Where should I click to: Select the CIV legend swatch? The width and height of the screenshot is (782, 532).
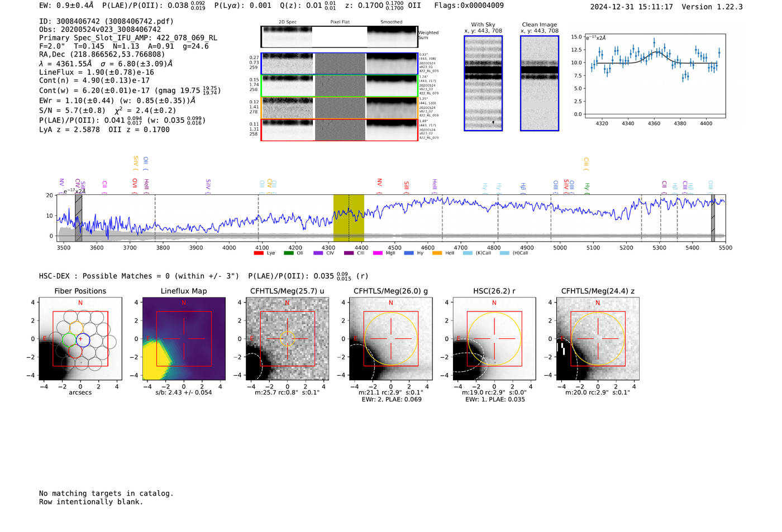point(318,253)
